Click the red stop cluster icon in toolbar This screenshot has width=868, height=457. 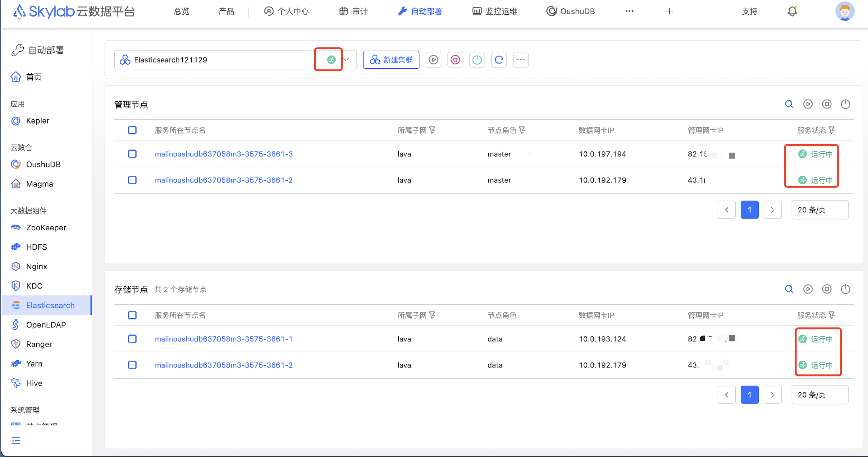tap(455, 60)
